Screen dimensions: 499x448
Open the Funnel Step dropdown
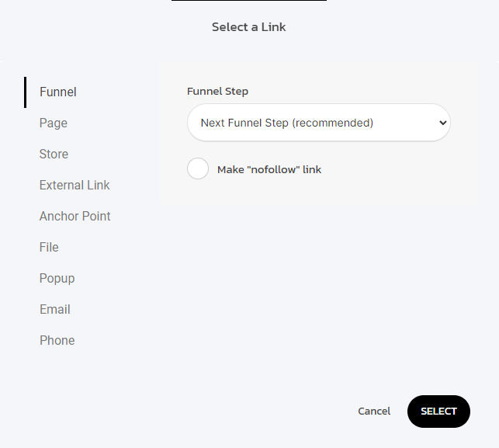tap(318, 123)
